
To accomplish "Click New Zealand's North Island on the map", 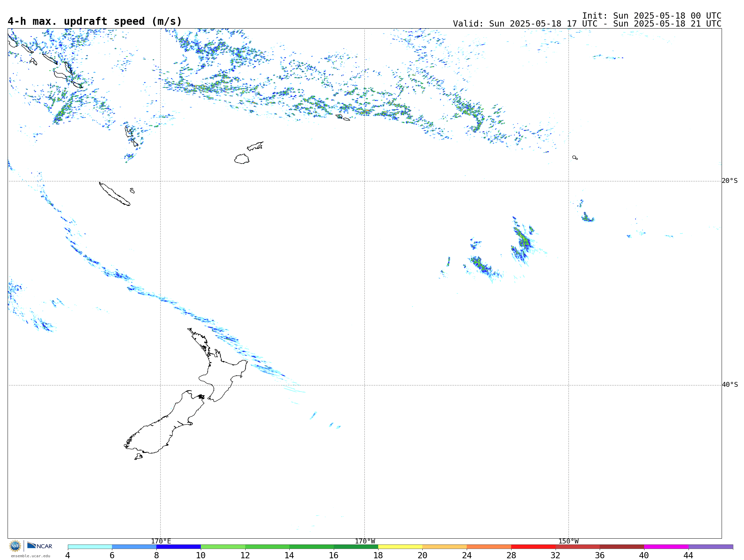I will (220, 374).
